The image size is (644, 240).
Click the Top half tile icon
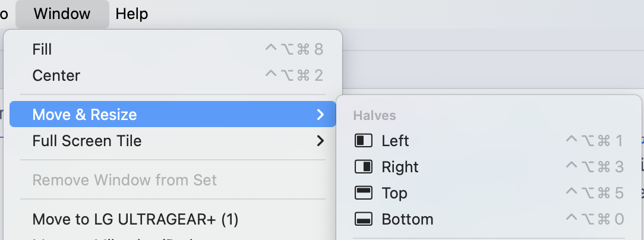coord(363,193)
